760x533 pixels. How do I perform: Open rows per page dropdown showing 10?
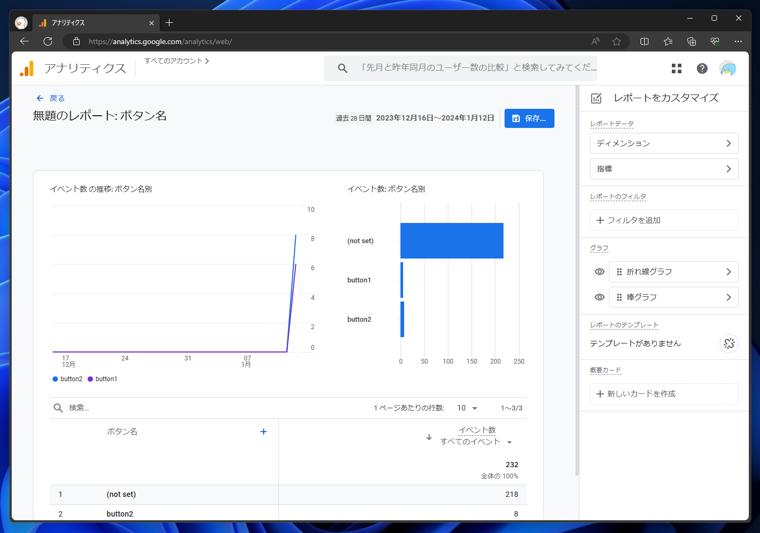(467, 408)
